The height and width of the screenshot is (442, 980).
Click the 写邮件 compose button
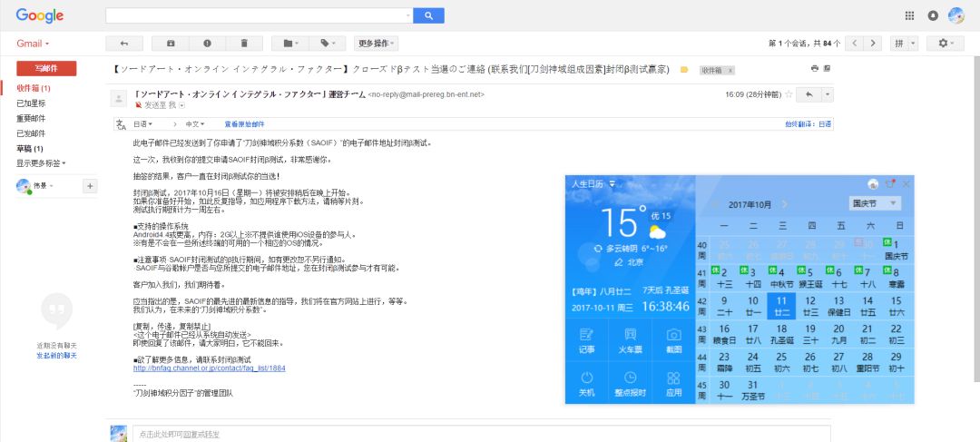pyautogui.click(x=47, y=68)
